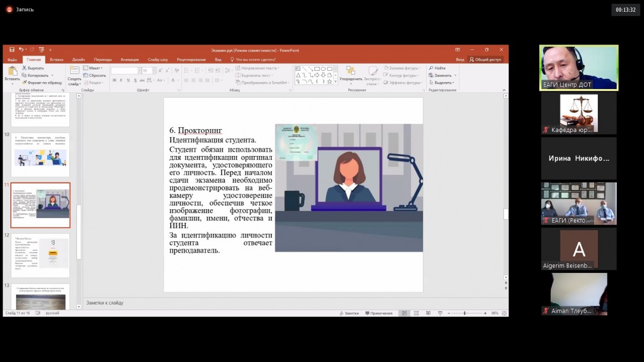Expand the Выделить selection dropdown
Image resolution: width=644 pixels, height=362 pixels.
click(443, 83)
